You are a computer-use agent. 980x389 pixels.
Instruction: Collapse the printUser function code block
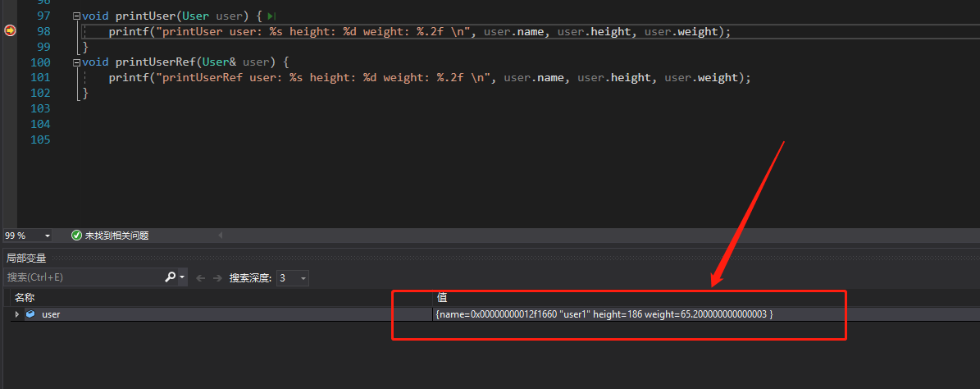[x=76, y=16]
